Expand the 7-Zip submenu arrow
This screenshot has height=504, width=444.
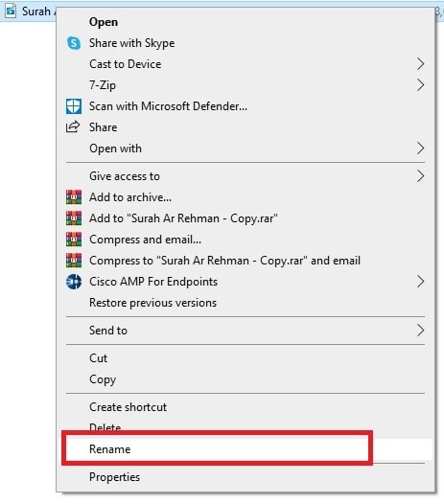[420, 85]
